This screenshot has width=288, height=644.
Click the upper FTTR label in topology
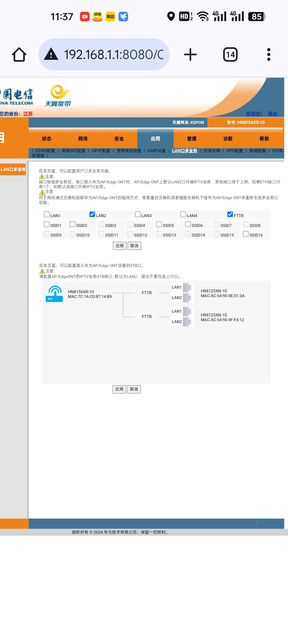point(147,293)
